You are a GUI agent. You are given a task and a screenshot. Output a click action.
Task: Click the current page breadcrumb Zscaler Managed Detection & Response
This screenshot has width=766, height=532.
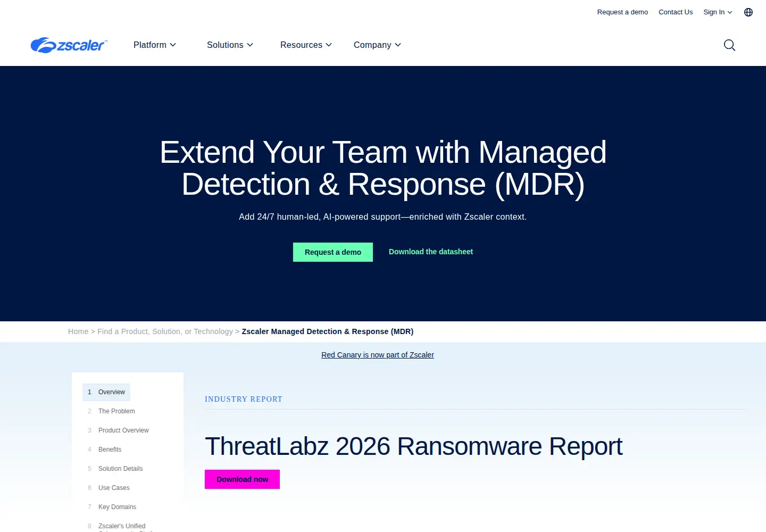[328, 331]
